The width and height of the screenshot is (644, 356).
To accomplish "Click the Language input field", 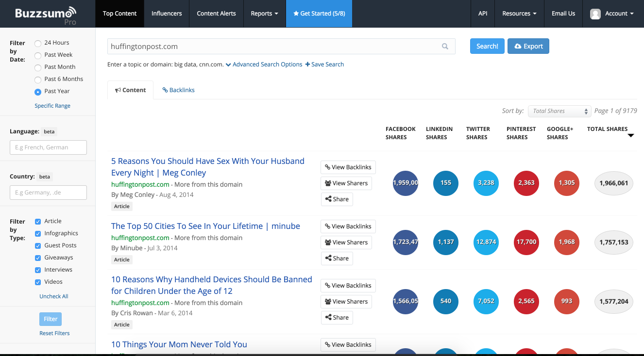I will (x=48, y=147).
